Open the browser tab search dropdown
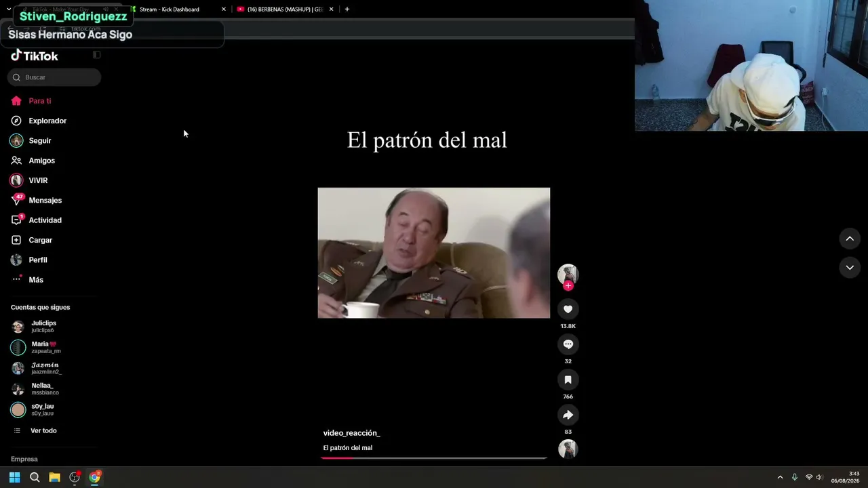 [8, 9]
